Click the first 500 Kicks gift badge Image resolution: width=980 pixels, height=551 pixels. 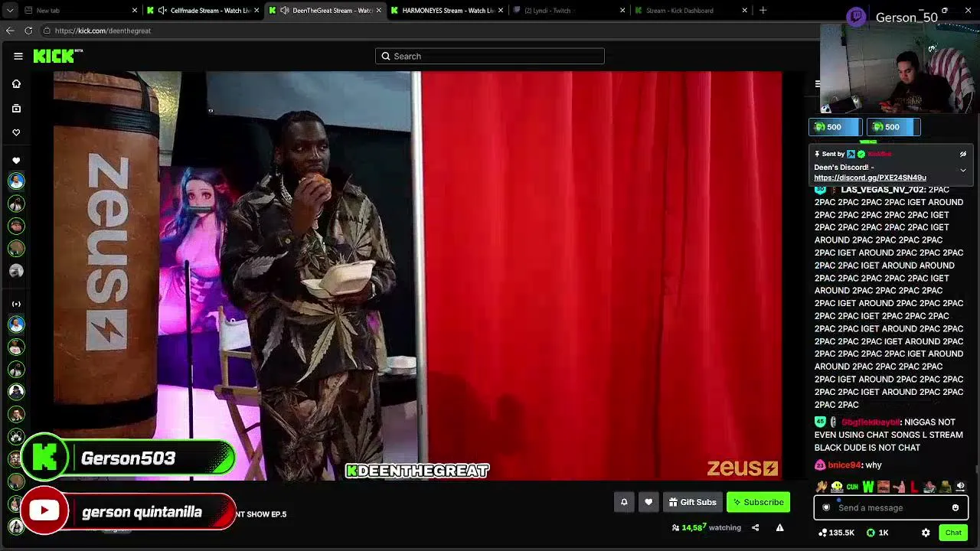click(835, 127)
